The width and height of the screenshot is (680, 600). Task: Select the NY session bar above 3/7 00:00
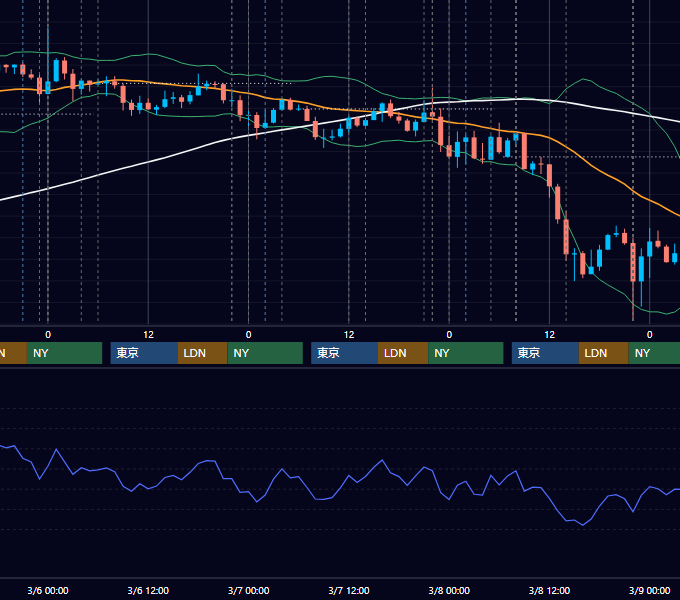pyautogui.click(x=265, y=353)
